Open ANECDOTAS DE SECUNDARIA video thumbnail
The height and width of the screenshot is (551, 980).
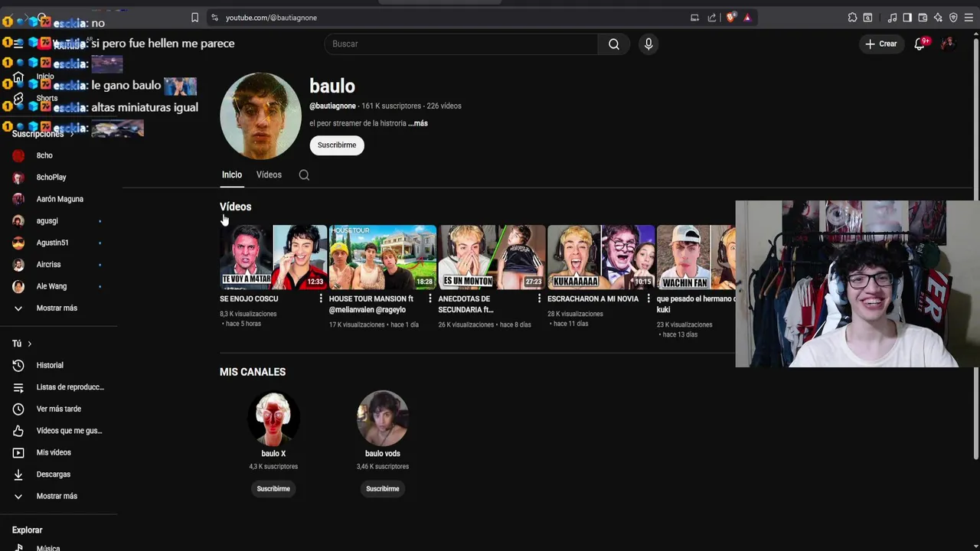492,257
